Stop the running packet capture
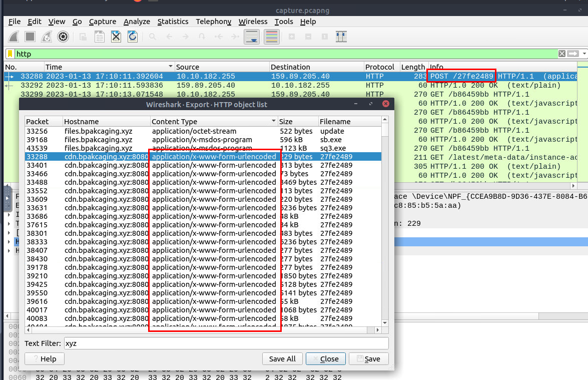The image size is (588, 380). pos(30,37)
